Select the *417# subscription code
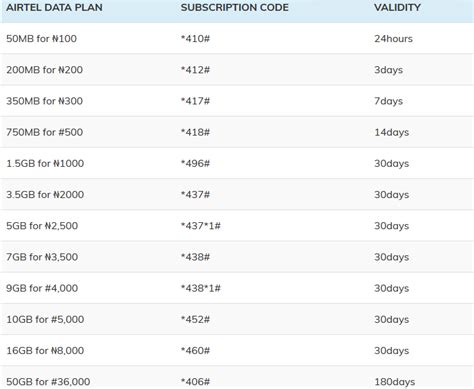Screen dimensions: 474x389 click(195, 101)
